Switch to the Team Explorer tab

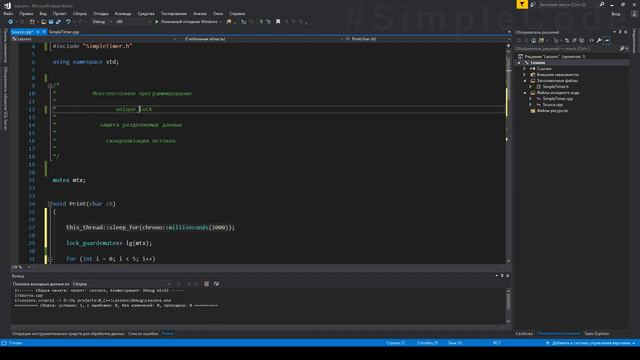(596, 333)
